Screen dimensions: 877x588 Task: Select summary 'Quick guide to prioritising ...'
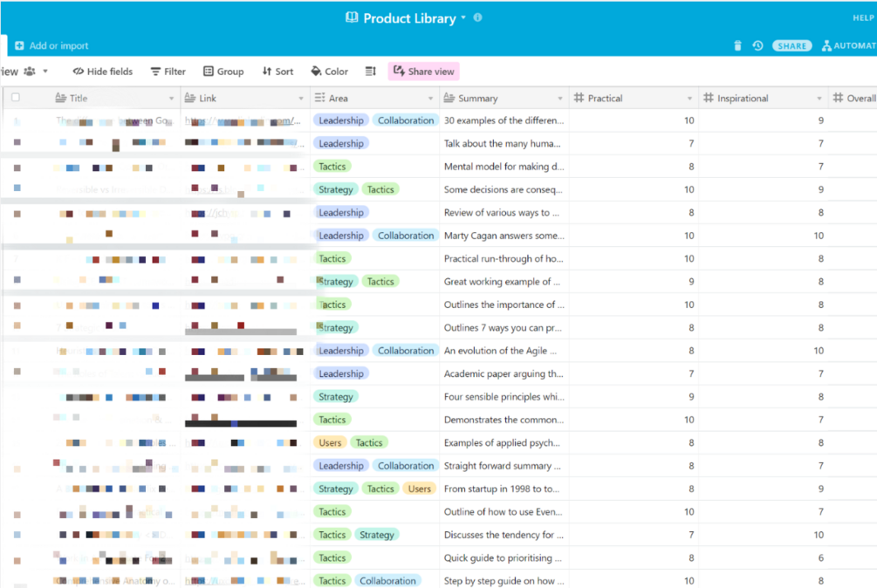coord(503,557)
